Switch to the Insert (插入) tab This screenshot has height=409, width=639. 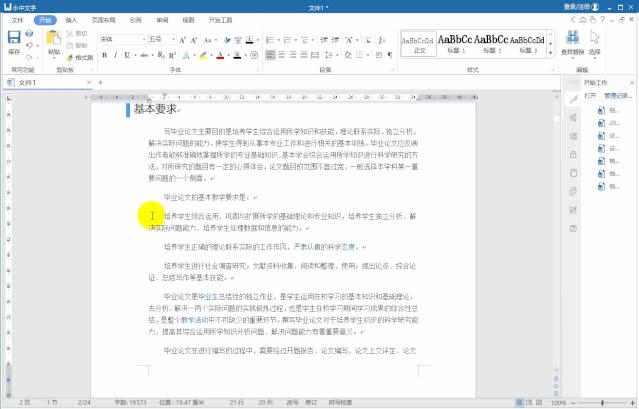tap(71, 20)
